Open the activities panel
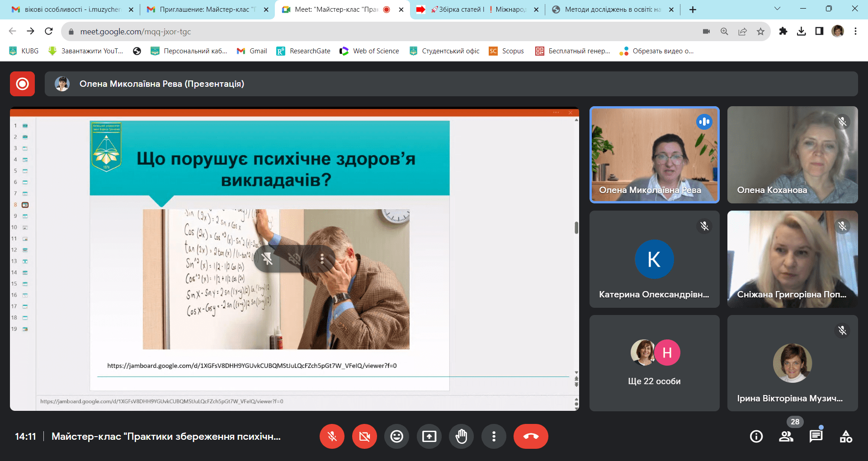Viewport: 868px width, 461px height. pos(846,436)
